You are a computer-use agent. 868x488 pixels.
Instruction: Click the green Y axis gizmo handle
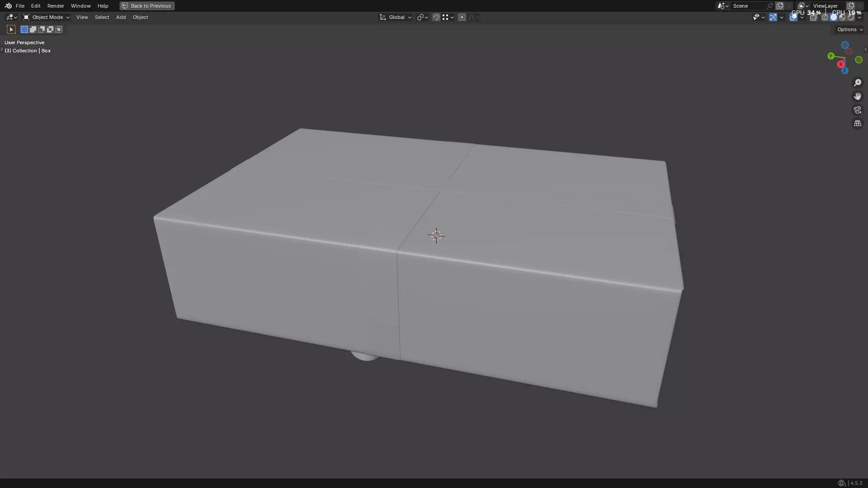[831, 56]
